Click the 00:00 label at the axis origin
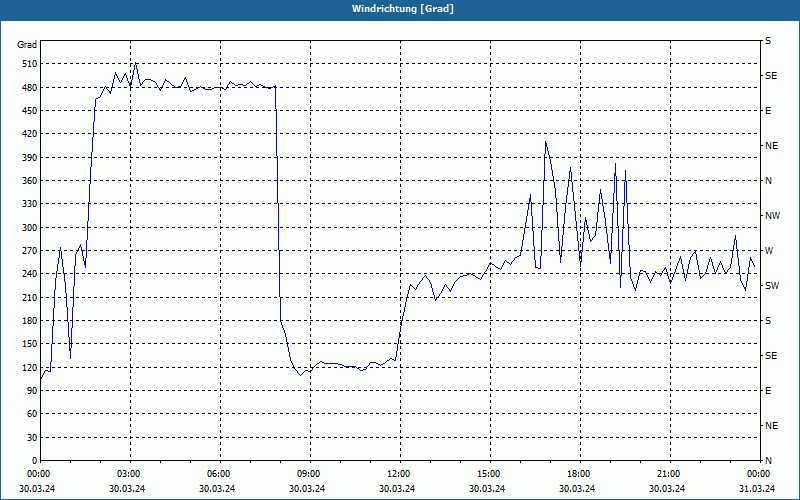The width and height of the screenshot is (800, 500). click(38, 474)
